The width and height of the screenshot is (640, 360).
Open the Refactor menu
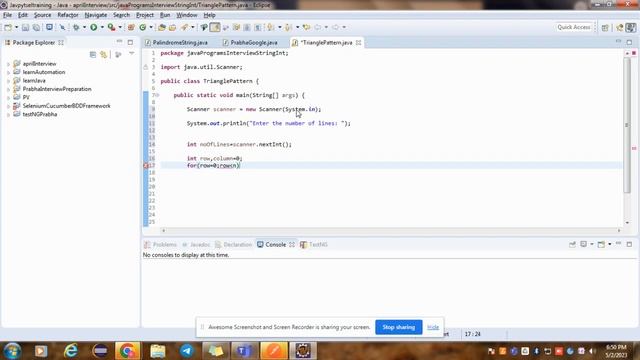(x=68, y=15)
